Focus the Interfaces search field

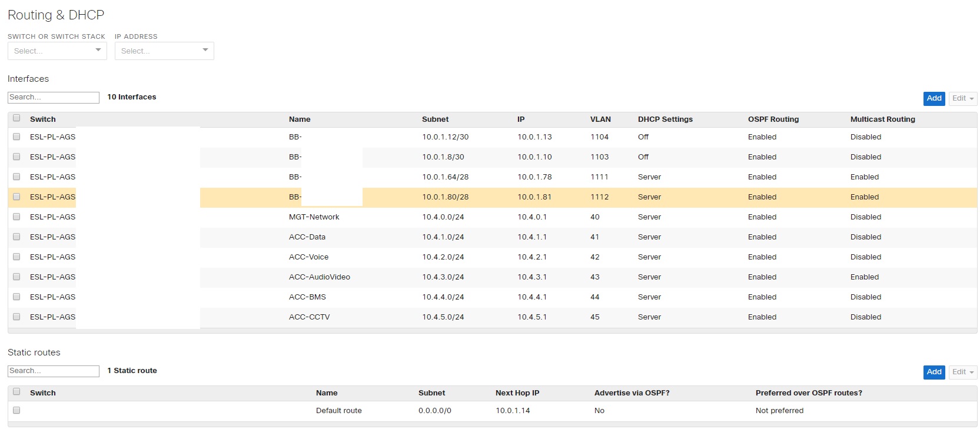(54, 98)
